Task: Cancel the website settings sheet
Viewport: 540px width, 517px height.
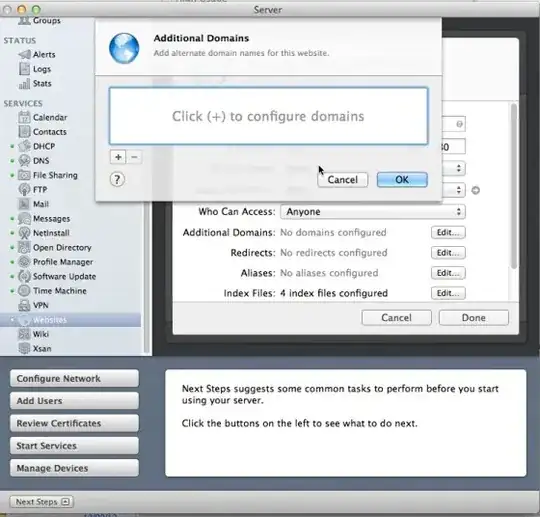Action: [x=396, y=318]
